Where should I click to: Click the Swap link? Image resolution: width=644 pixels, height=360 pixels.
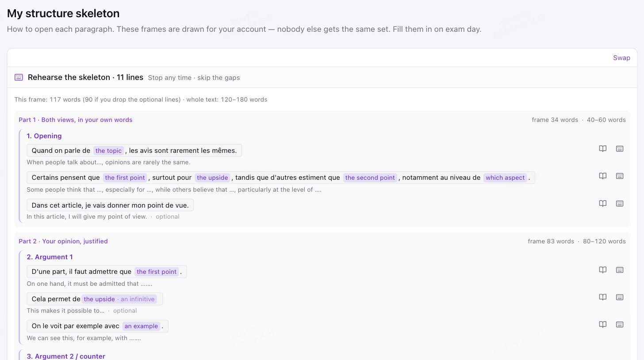click(x=621, y=58)
